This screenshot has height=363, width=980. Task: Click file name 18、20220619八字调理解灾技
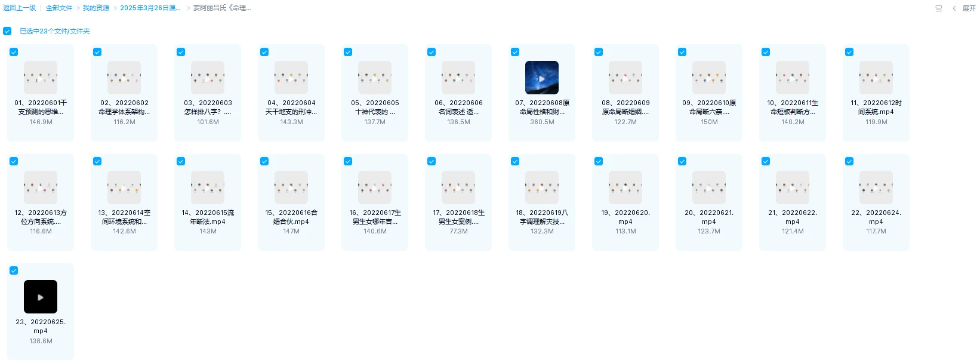tap(542, 217)
